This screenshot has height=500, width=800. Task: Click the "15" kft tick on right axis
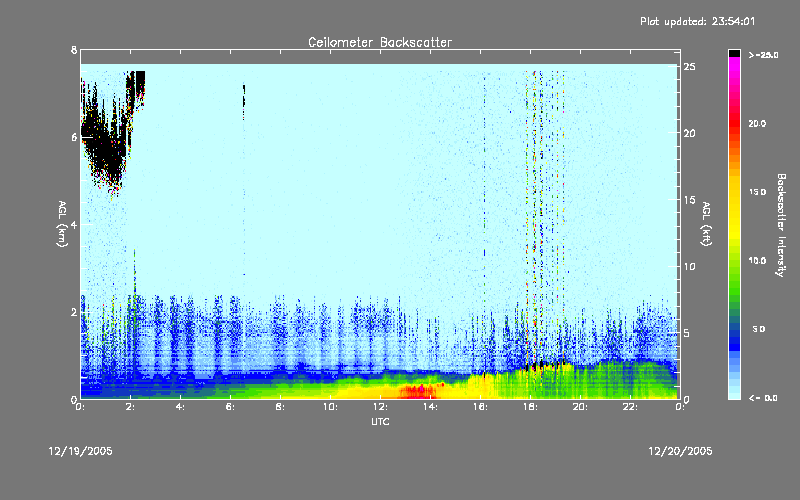[689, 200]
